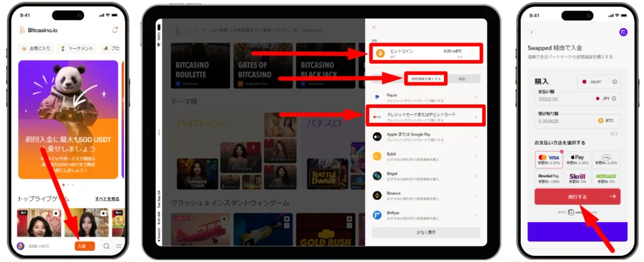Favorite the first live game thumbnail star

pyautogui.click(x=56, y=213)
